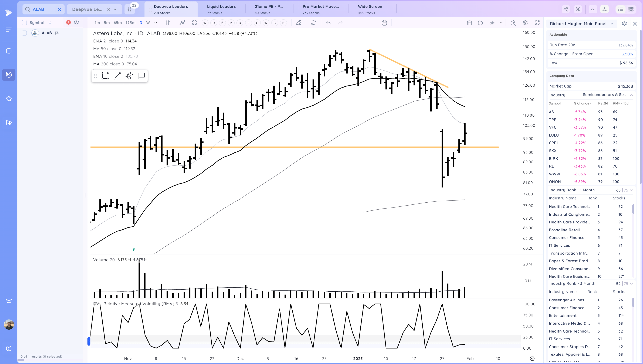Screen dimensions: 643x364
Task: Select the rectangle drawing tool
Action: 105,76
